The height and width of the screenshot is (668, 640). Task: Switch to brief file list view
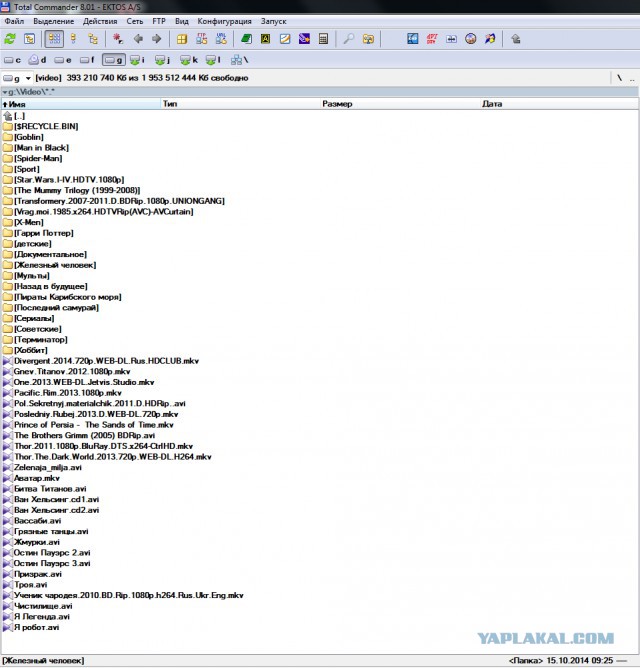[55, 39]
